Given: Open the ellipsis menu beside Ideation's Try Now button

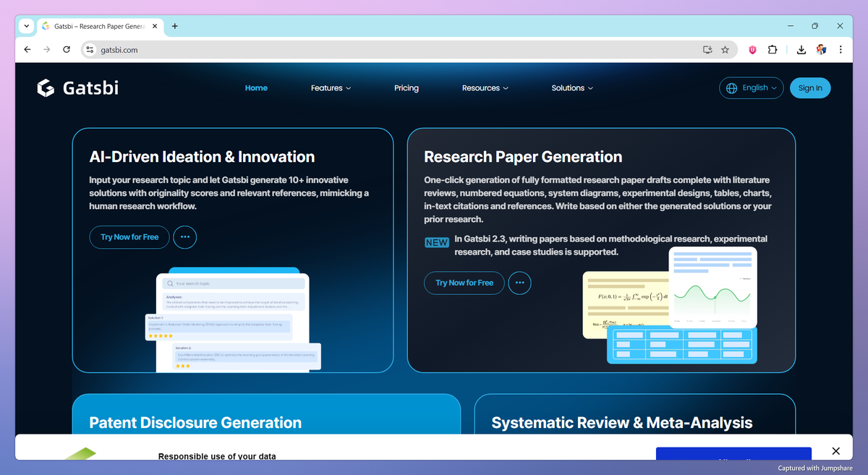Looking at the screenshot, I should pos(184,237).
